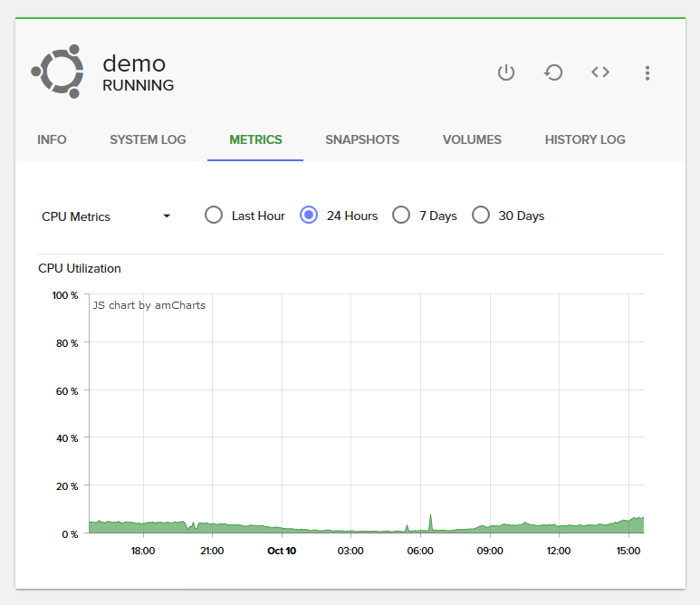Expand the CPU Metrics dropdown
The image size is (700, 605).
click(x=106, y=216)
